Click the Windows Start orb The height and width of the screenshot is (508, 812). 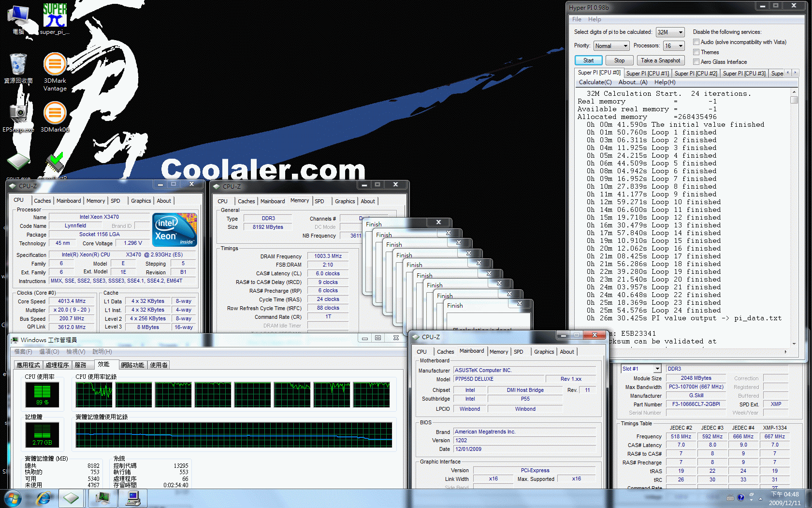[x=13, y=498]
